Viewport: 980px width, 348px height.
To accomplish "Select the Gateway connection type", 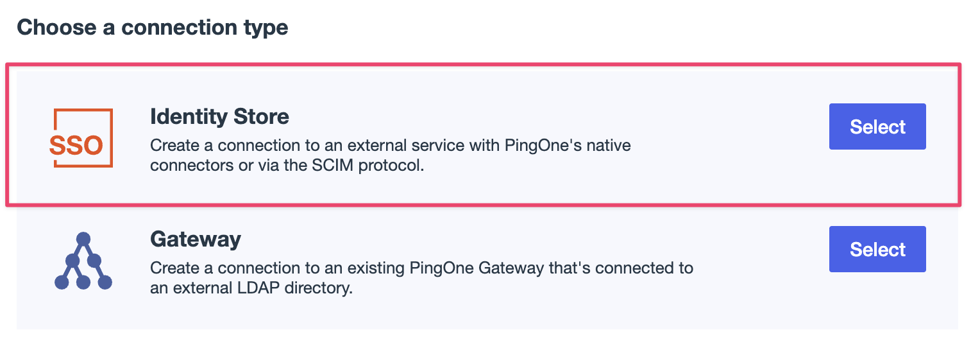I will [877, 249].
